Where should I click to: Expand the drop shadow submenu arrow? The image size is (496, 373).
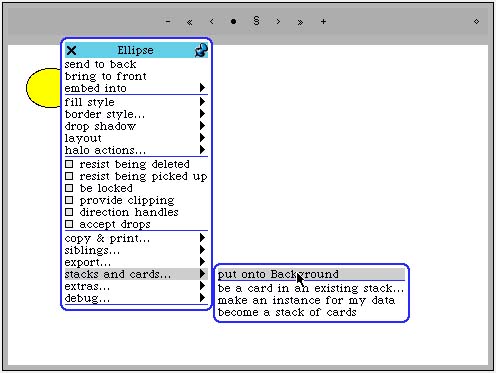pos(202,126)
